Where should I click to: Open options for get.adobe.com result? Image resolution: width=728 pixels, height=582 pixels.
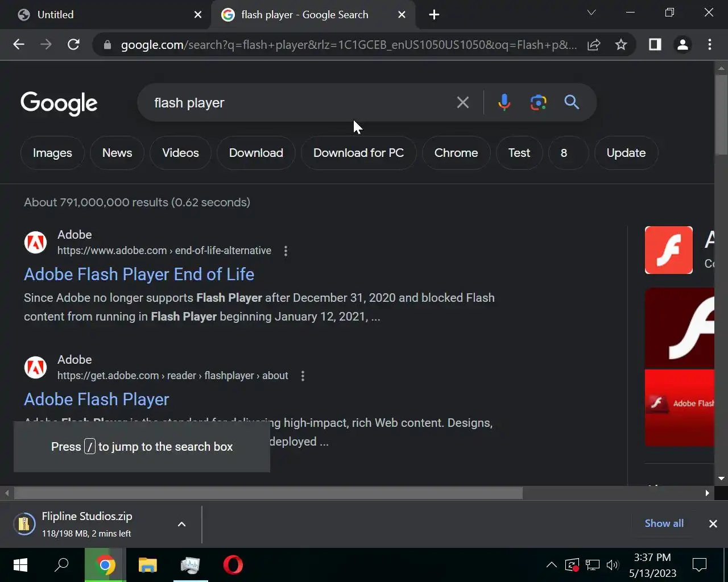pos(303,376)
